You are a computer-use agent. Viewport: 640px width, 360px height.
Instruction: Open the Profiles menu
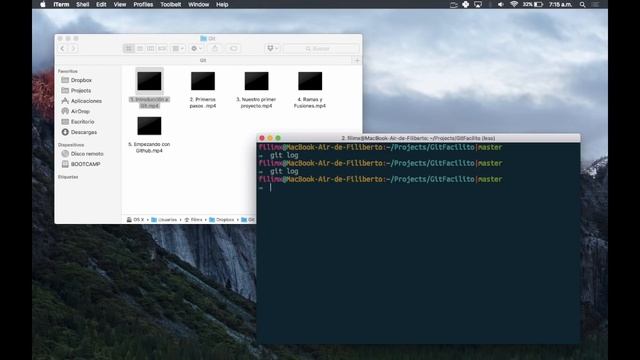[x=143, y=4]
